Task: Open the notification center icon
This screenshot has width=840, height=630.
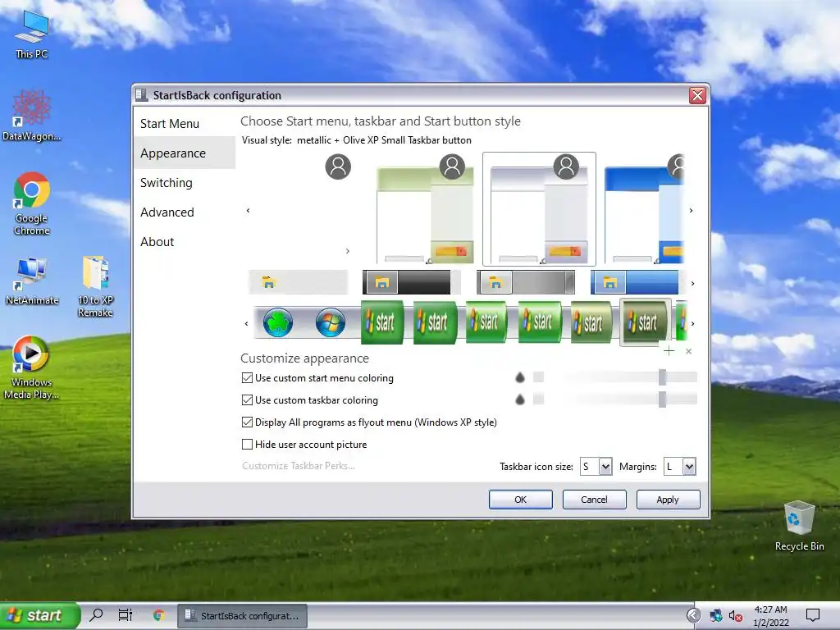Action: click(813, 615)
